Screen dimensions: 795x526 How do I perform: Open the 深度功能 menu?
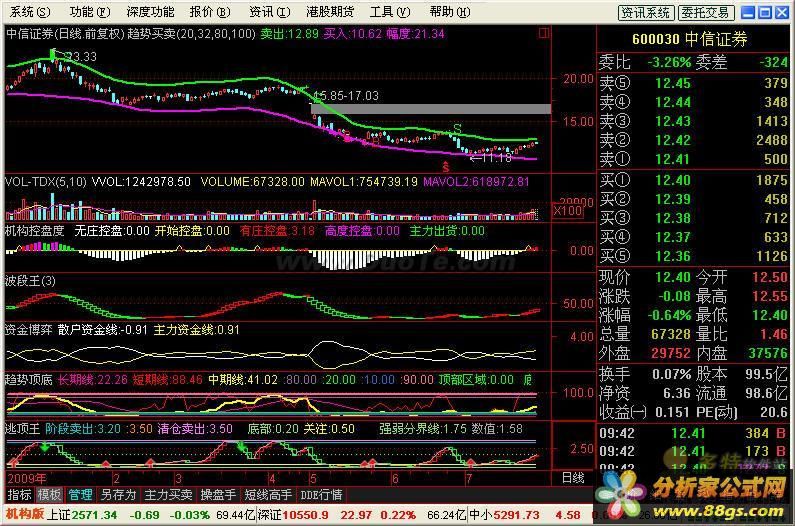click(x=150, y=12)
